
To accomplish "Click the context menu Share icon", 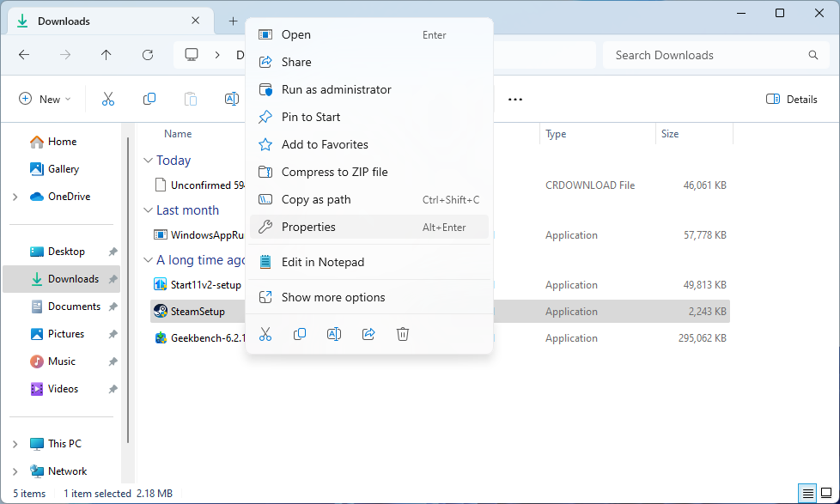I will pos(368,334).
